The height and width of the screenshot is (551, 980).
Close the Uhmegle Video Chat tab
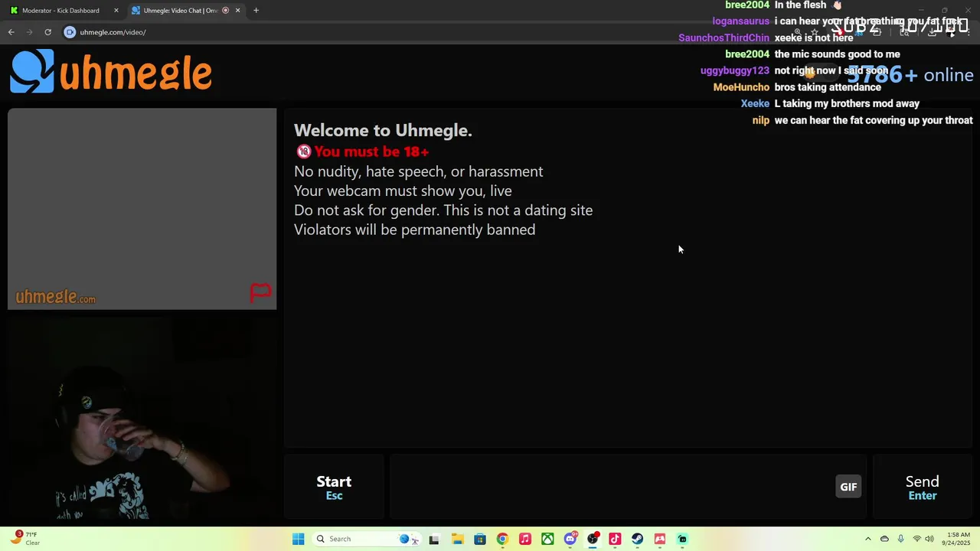pos(237,11)
